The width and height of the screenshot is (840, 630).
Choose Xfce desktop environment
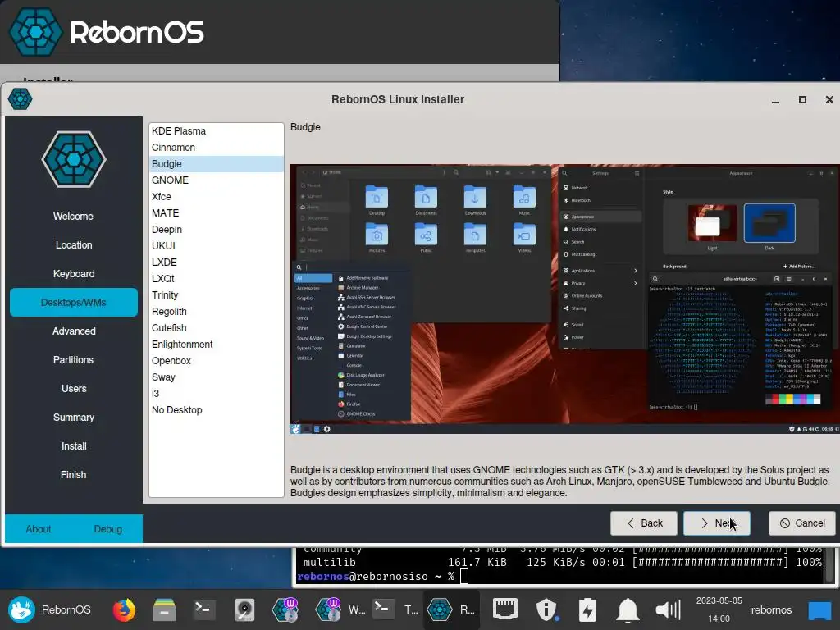point(216,197)
